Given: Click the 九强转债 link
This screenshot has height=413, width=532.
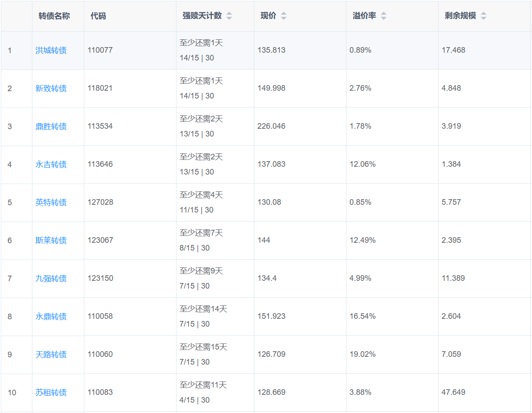Looking at the screenshot, I should 51,279.
